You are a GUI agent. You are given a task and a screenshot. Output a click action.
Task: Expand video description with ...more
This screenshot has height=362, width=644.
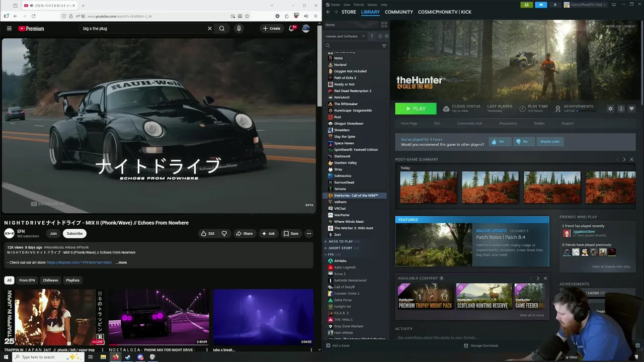click(x=121, y=262)
